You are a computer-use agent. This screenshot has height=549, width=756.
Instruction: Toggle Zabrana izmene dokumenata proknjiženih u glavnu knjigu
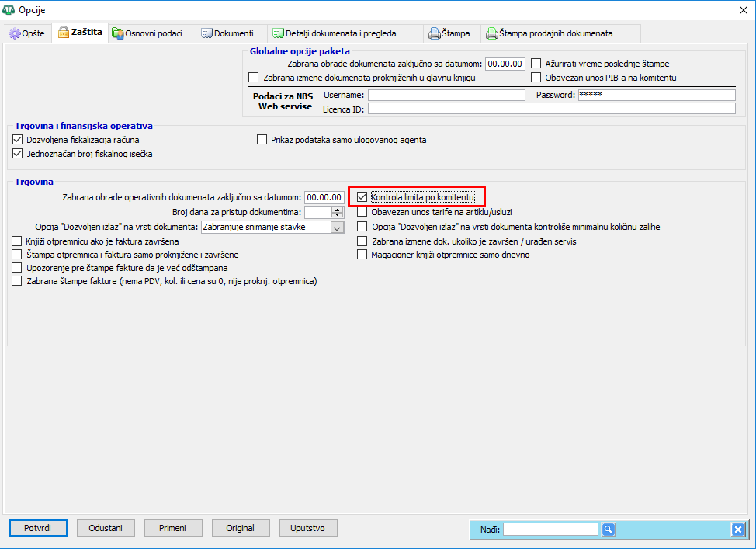tap(254, 78)
